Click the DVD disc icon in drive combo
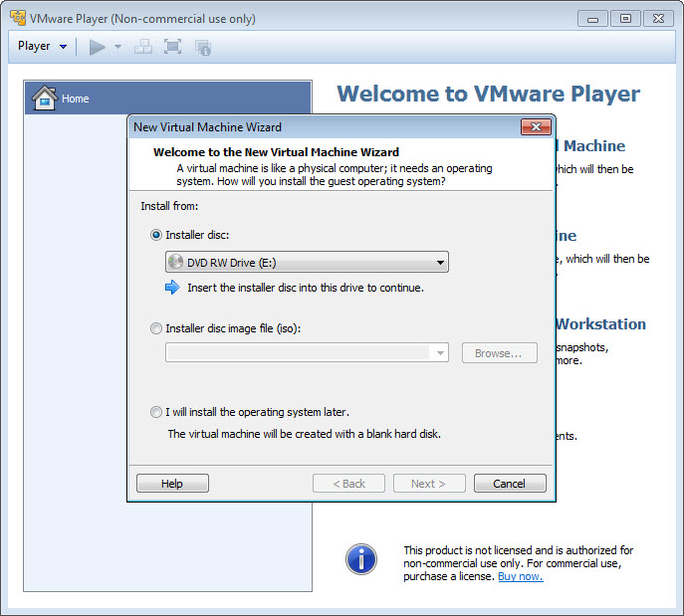Viewport: 684px width, 616px height. pyautogui.click(x=175, y=262)
